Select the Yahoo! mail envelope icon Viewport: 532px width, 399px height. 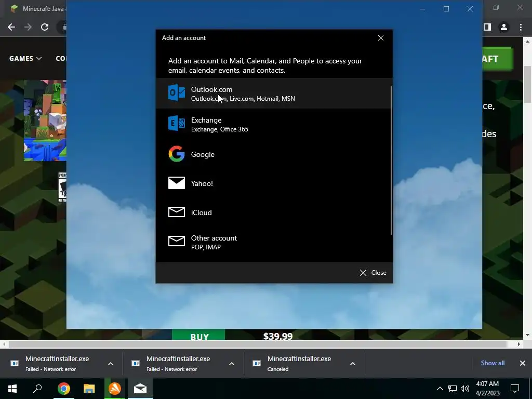(x=177, y=183)
